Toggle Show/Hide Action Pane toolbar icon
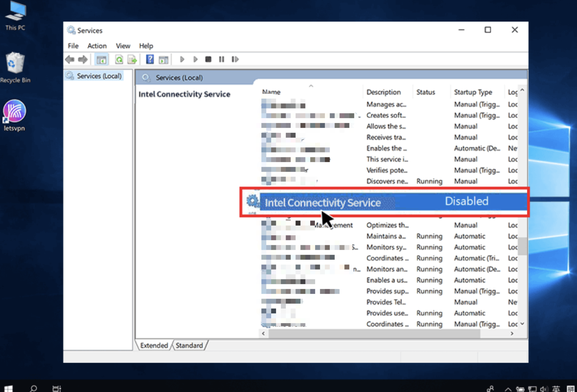577x392 pixels. click(x=163, y=60)
